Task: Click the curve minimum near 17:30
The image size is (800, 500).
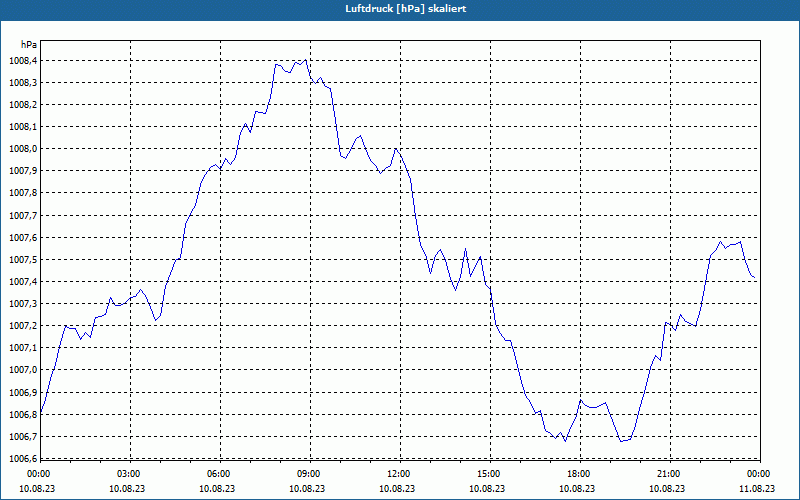Action: click(x=565, y=441)
